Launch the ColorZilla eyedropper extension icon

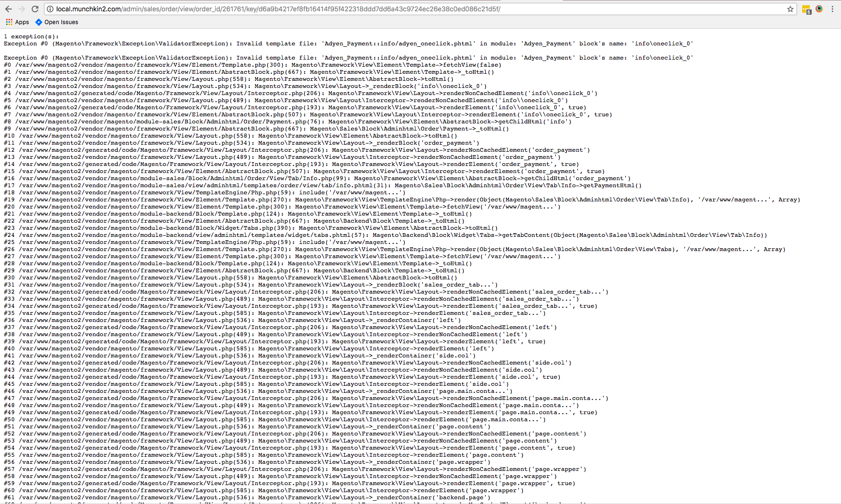[x=819, y=9]
